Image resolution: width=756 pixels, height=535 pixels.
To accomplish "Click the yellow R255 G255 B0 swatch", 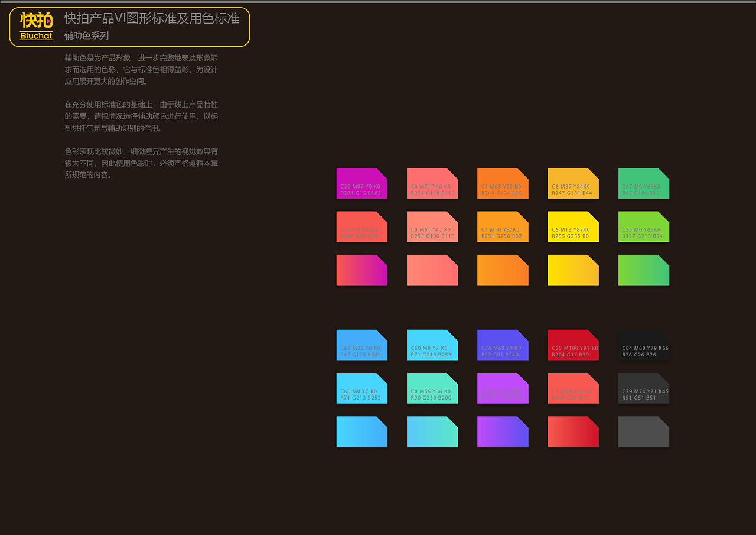I will coord(573,226).
